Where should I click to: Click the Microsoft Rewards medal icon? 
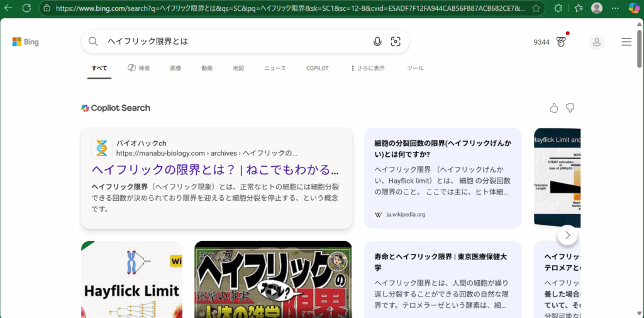pos(561,42)
